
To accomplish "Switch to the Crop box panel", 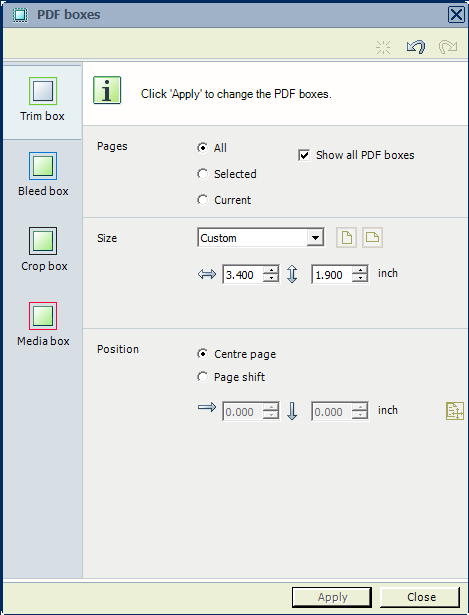I will pos(43,241).
